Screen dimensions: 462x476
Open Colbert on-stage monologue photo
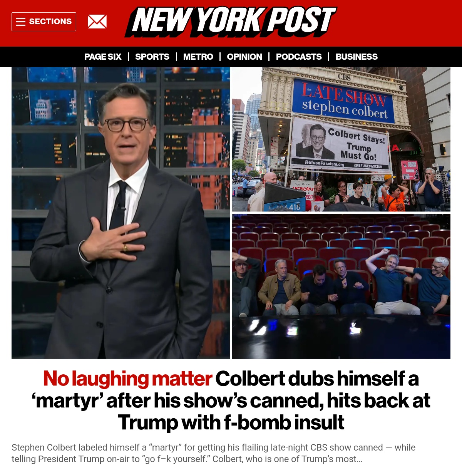pyautogui.click(x=121, y=213)
